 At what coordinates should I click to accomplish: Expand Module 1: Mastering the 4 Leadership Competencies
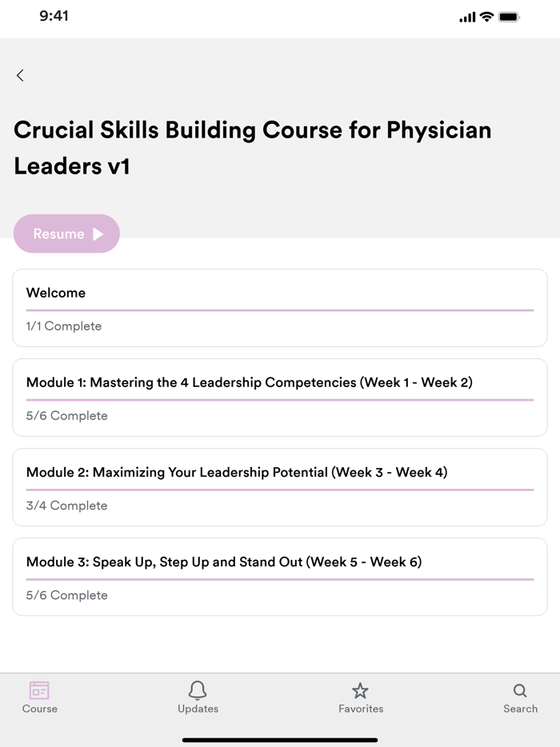[279, 397]
